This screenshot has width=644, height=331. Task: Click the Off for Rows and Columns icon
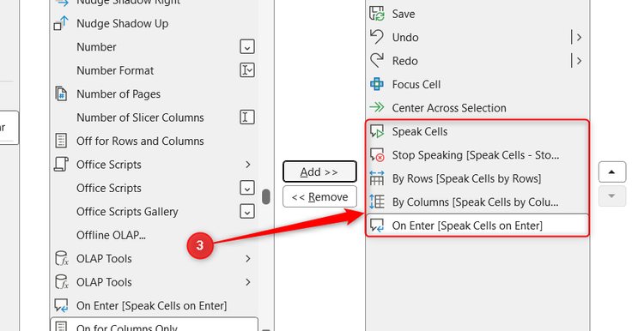[61, 141]
